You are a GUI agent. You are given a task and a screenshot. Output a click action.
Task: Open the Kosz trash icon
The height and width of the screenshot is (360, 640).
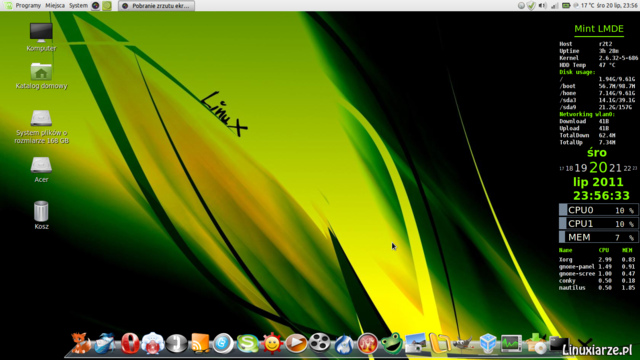41,215
